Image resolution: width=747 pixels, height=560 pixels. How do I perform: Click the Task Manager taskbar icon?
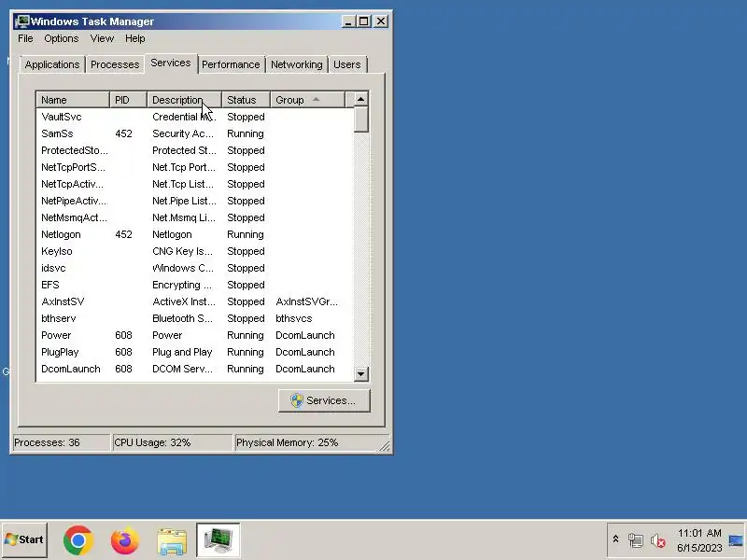click(x=218, y=540)
